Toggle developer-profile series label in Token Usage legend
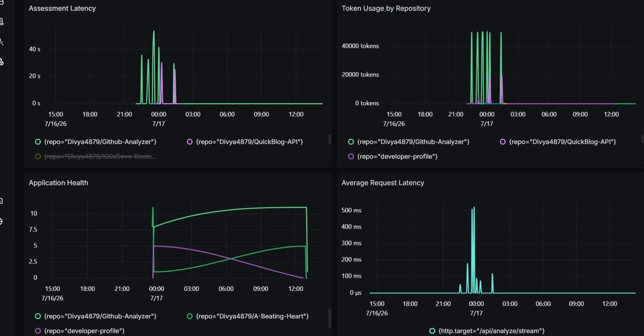The width and height of the screenshot is (644, 336). coord(397,156)
